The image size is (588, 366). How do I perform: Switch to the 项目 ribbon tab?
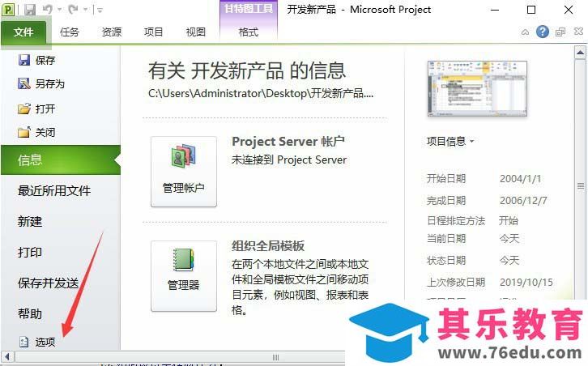154,32
